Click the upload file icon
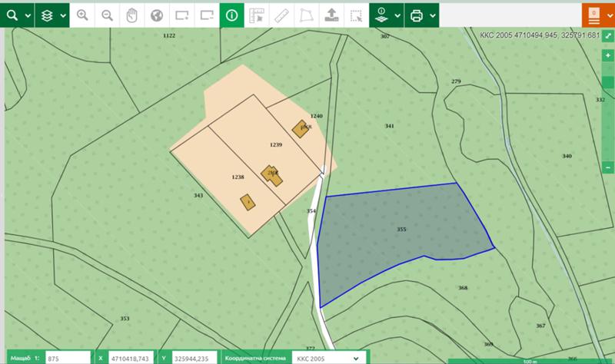The height and width of the screenshot is (364, 615). 331,15
